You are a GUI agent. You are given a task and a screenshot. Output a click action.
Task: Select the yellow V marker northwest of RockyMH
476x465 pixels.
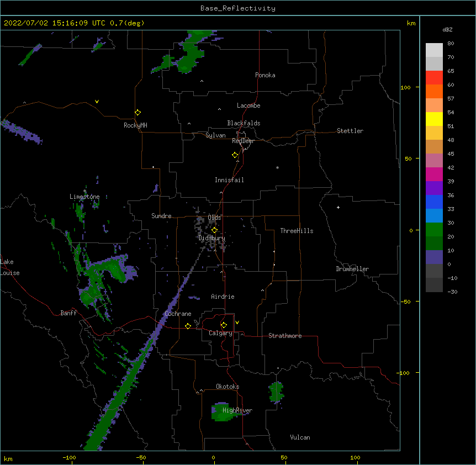click(97, 102)
